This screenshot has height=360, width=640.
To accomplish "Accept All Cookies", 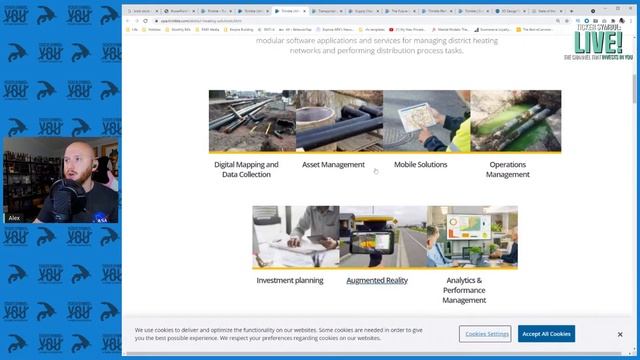I will pyautogui.click(x=547, y=334).
